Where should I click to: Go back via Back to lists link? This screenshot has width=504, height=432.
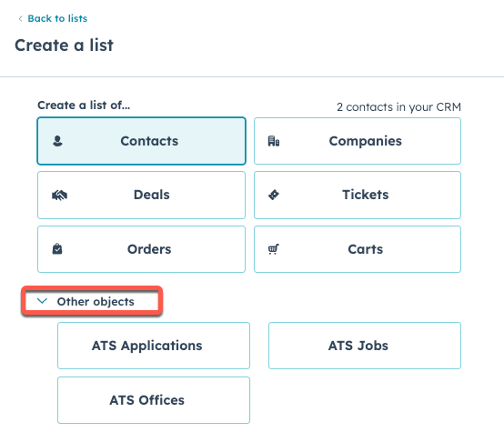click(57, 18)
